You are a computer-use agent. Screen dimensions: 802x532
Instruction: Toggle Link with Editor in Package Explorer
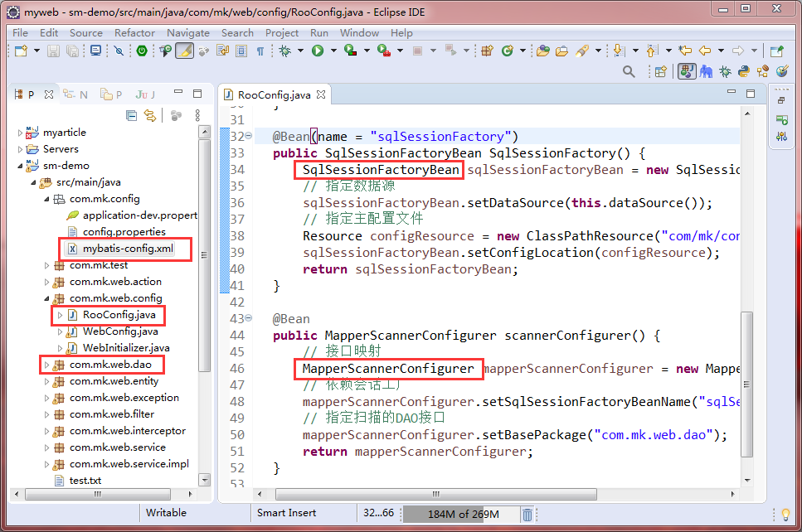click(x=150, y=116)
